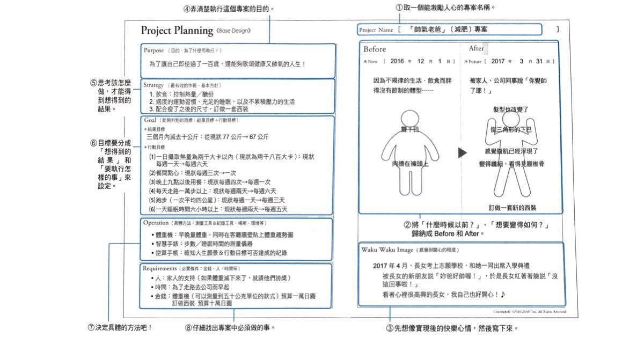644x337 pixels.
Task: Select action goal (2) 餐間點心
Action: click(193, 173)
